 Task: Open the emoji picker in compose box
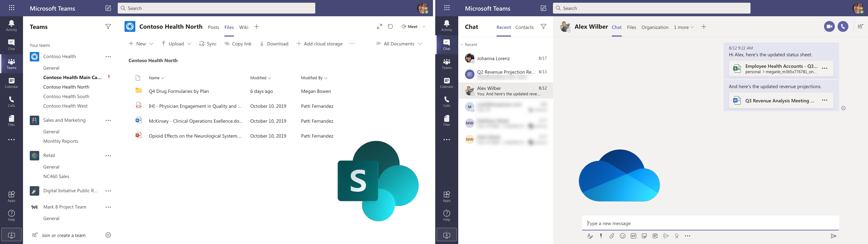(622, 236)
